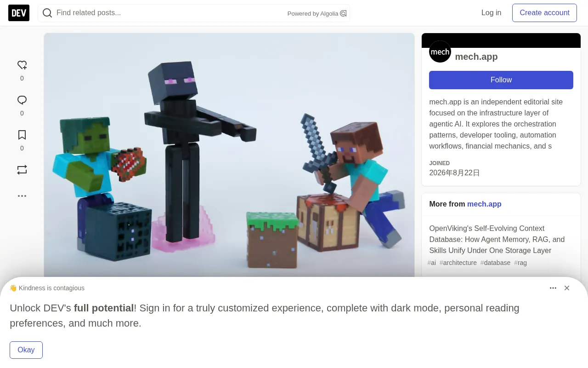Open the banner's more options menu
The image size is (588, 368).
pyautogui.click(x=553, y=288)
